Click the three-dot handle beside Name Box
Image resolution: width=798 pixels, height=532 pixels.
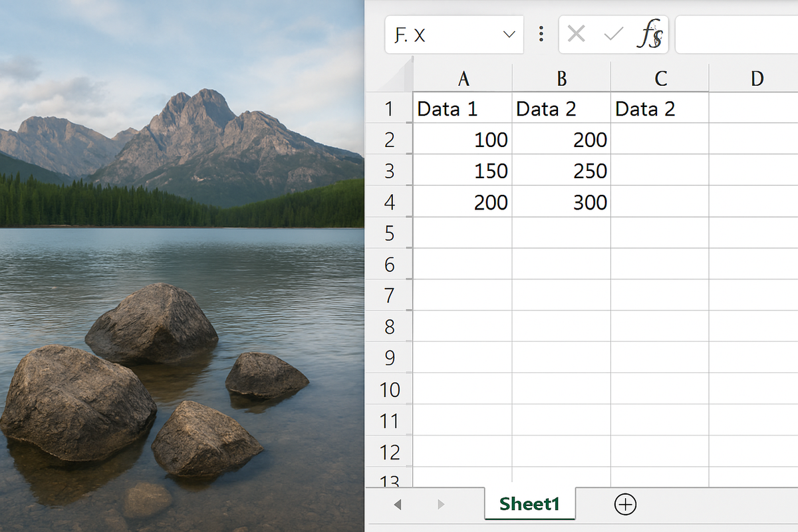point(541,35)
